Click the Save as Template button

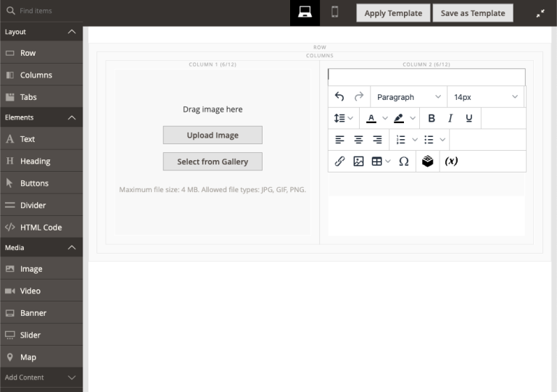pyautogui.click(x=473, y=13)
